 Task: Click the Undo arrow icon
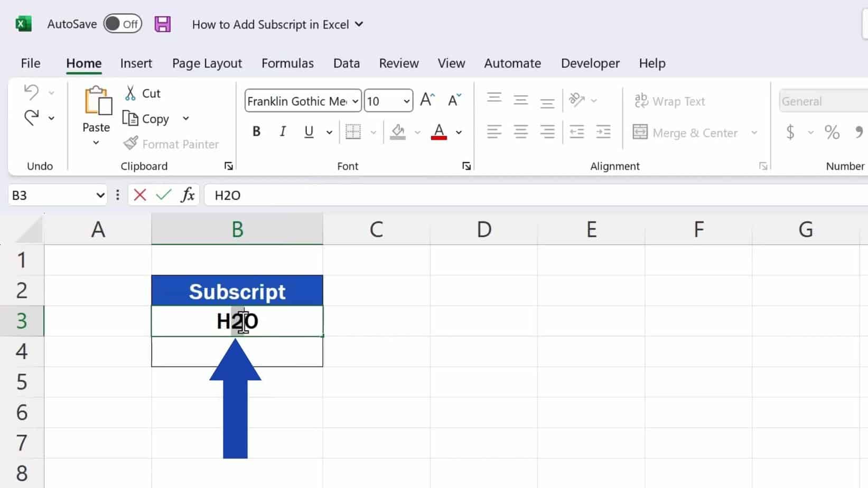click(31, 92)
